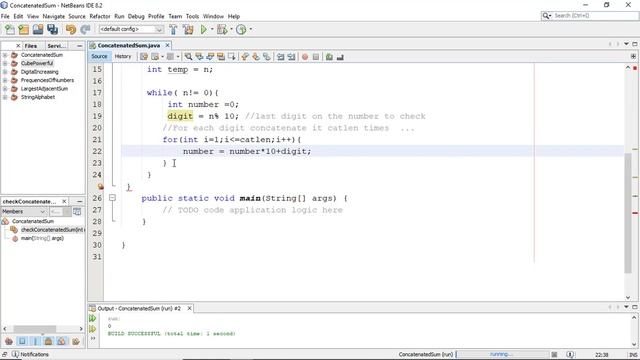Click the Save All toolbar icon
640x360 pixels.
[53, 29]
